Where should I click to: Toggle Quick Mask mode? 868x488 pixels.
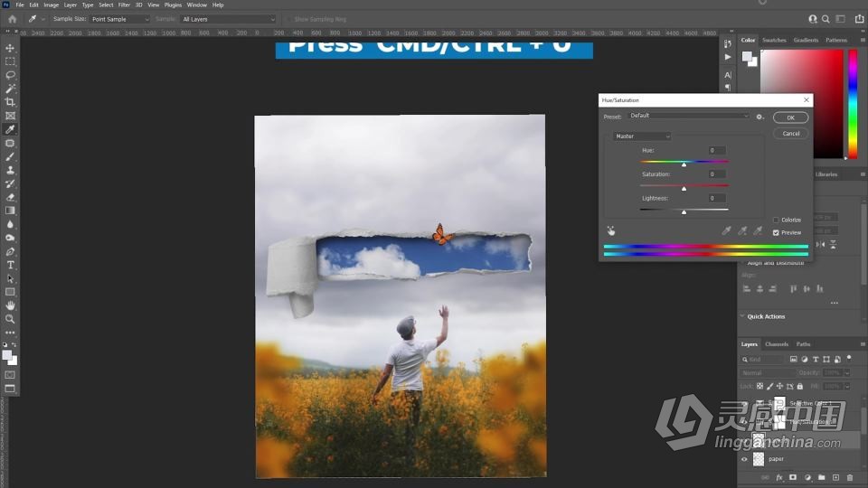point(10,375)
